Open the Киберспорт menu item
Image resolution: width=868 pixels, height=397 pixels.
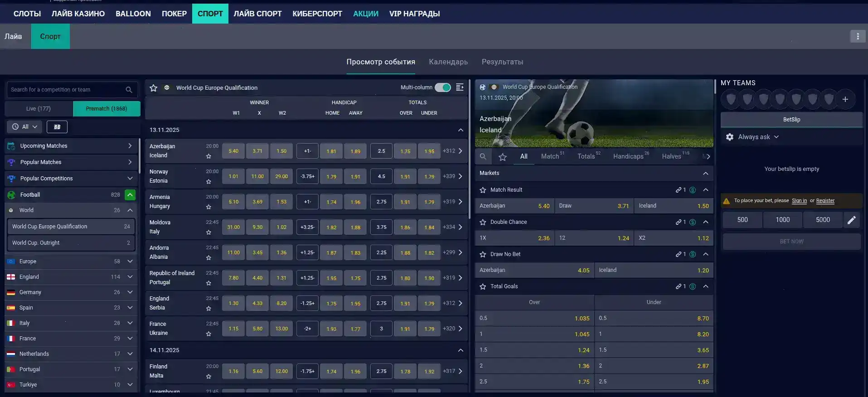coord(317,14)
